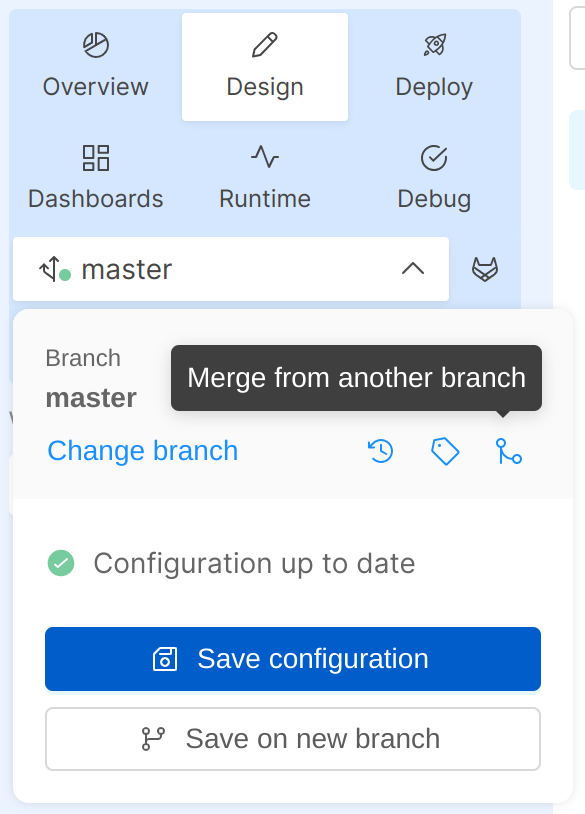
Task: Open the Overview pie chart icon
Action: [94, 45]
